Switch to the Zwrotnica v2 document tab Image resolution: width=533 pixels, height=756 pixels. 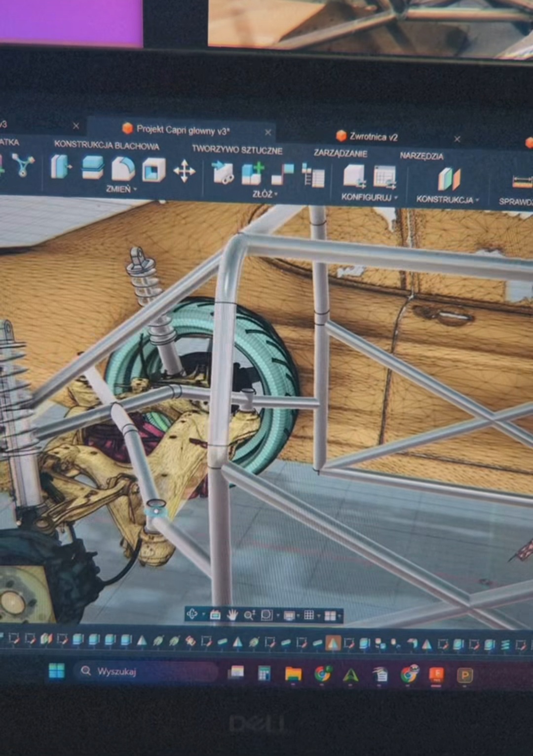point(373,137)
